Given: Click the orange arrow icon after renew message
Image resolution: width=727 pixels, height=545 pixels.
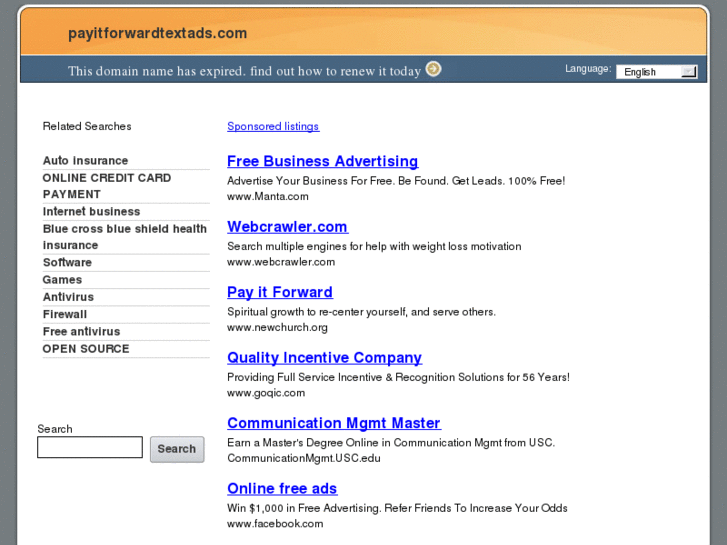Looking at the screenshot, I should [434, 69].
